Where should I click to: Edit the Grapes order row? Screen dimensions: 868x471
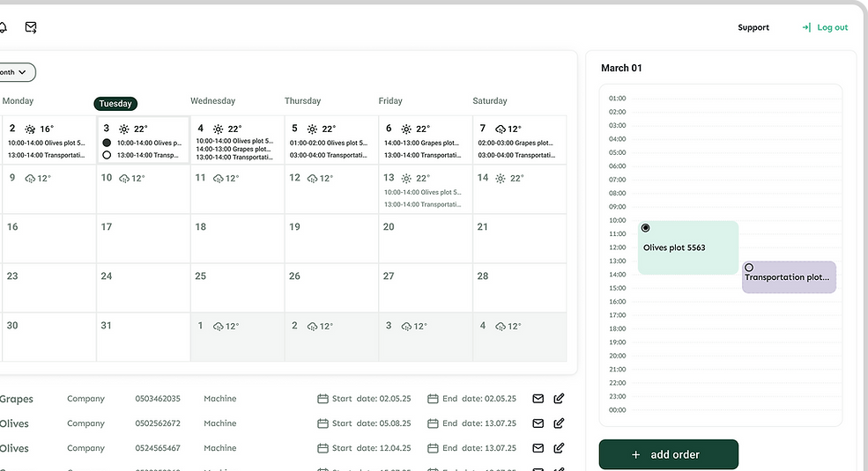point(559,398)
